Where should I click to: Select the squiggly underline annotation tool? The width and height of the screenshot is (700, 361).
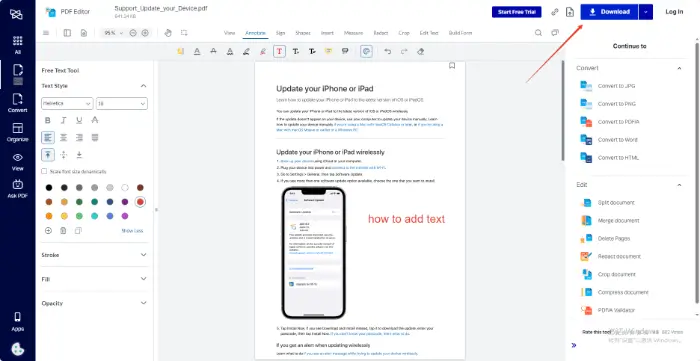(x=229, y=51)
